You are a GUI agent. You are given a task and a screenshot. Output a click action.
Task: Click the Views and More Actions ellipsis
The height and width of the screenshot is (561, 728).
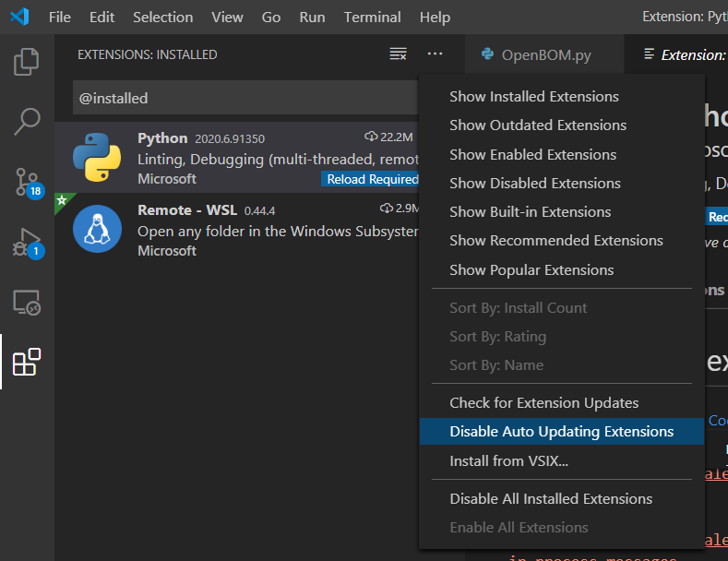435,54
